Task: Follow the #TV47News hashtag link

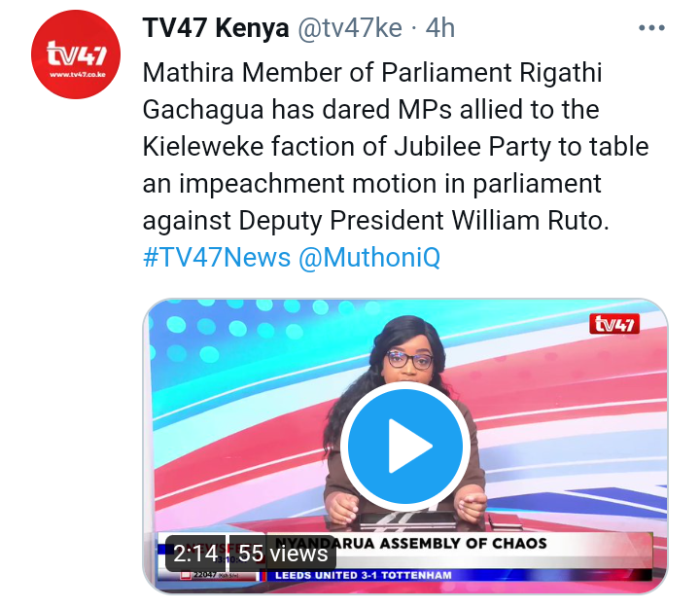Action: 217,258
